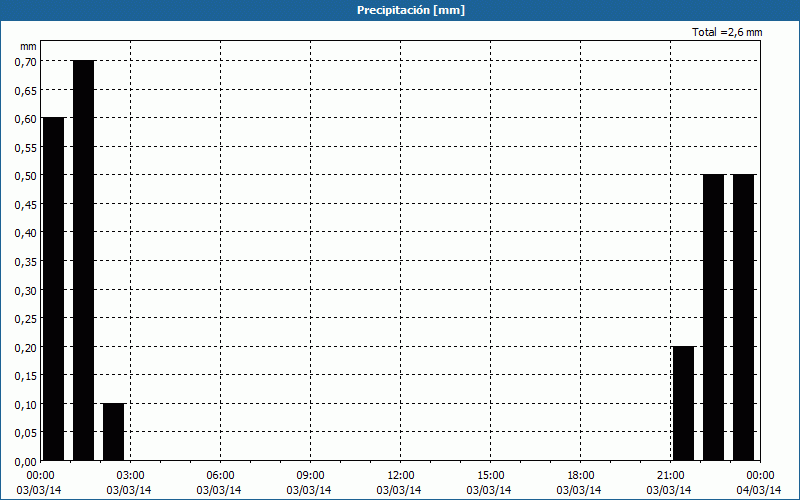Click the 00:00 label above date 04/03/14
Screen dimensions: 800x500
point(760,476)
